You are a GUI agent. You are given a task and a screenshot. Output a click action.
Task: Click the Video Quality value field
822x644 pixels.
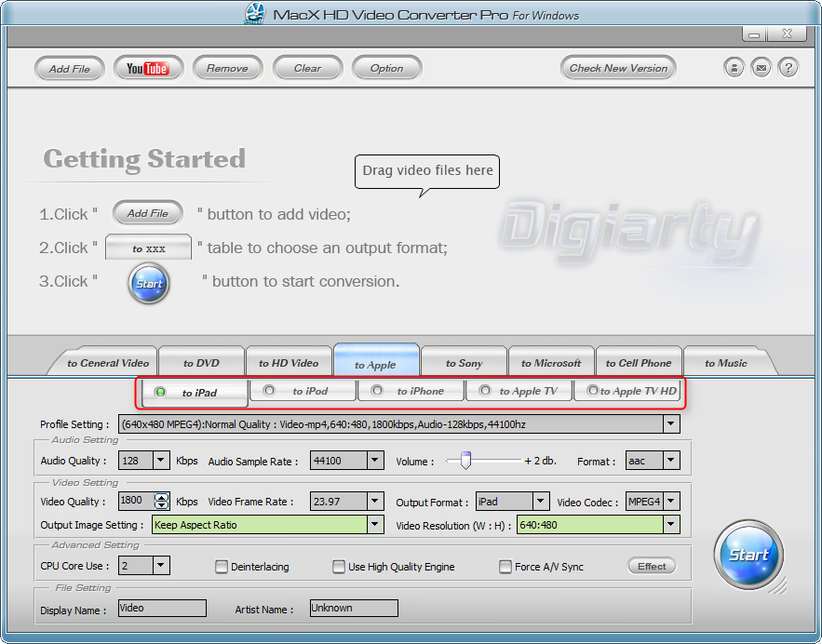point(136,501)
